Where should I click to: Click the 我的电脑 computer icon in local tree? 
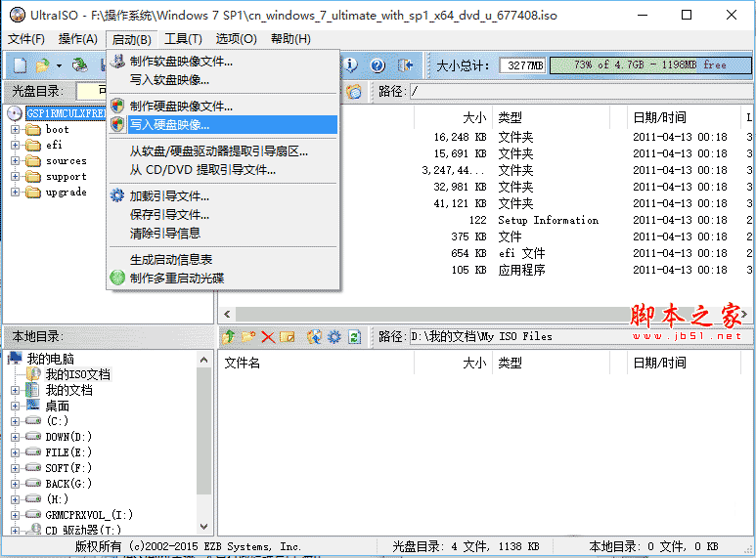15,358
